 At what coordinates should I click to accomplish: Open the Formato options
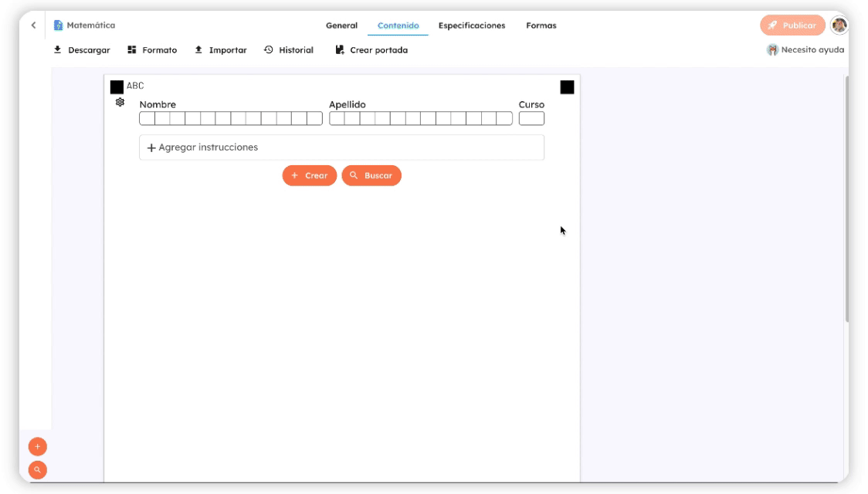tap(152, 50)
